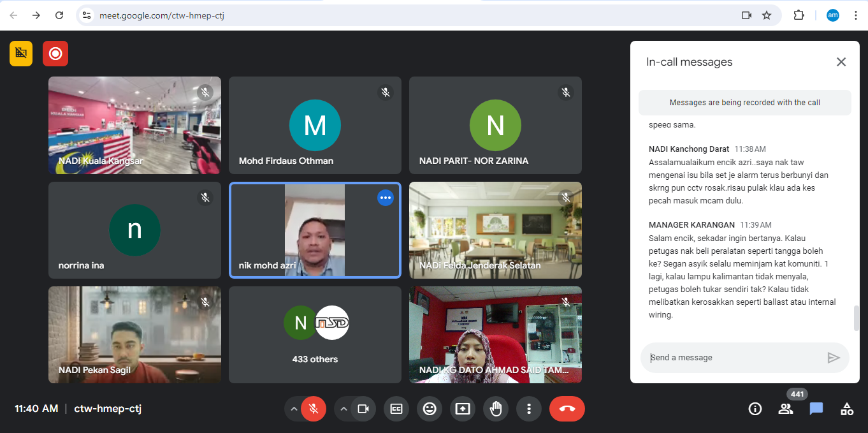Toggle the chat panel icon
This screenshot has height=433, width=868.
[816, 409]
